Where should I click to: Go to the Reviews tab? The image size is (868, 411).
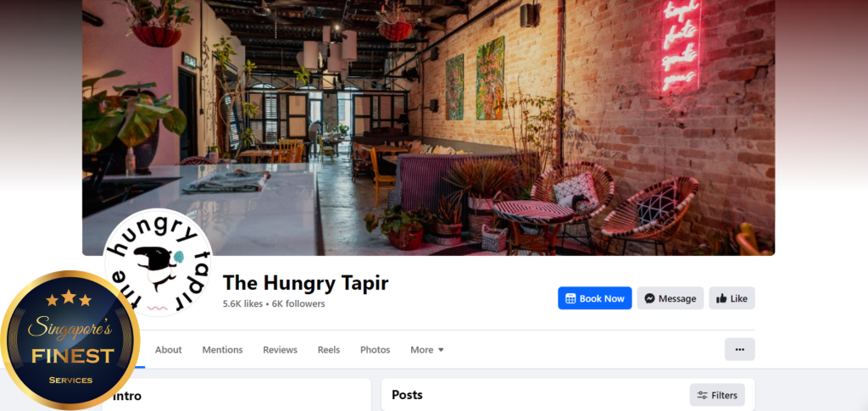tap(280, 350)
